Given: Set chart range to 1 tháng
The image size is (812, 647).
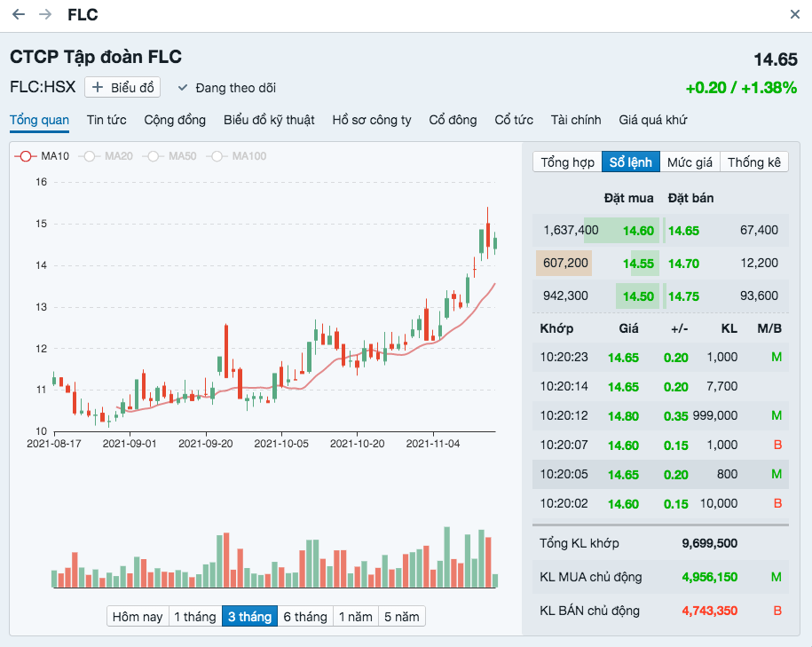Looking at the screenshot, I should point(194,617).
